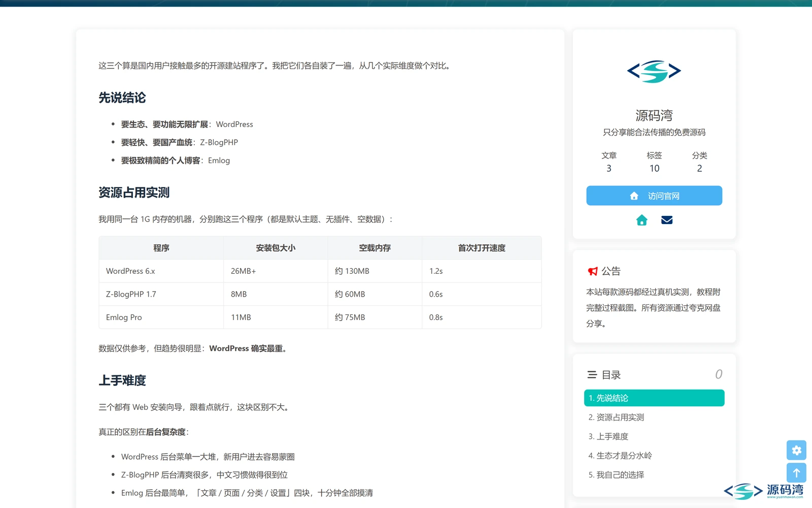
Task: Click the 约 60MB cell
Action: coord(375,294)
